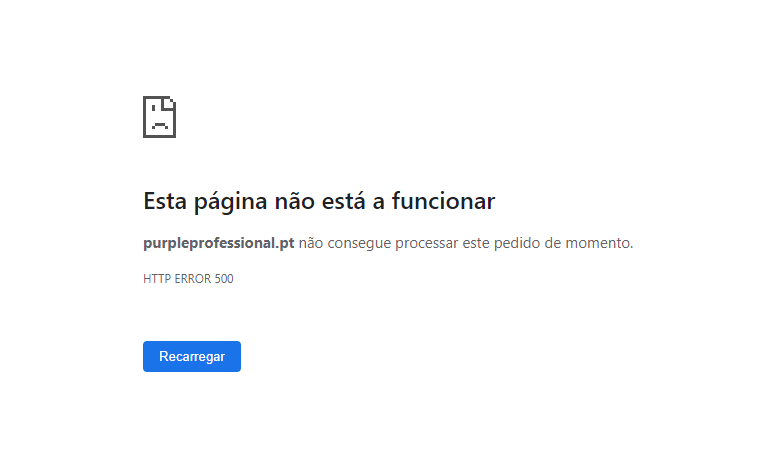783x469 pixels.
Task: Click the number "500" in the error code
Action: tap(224, 279)
